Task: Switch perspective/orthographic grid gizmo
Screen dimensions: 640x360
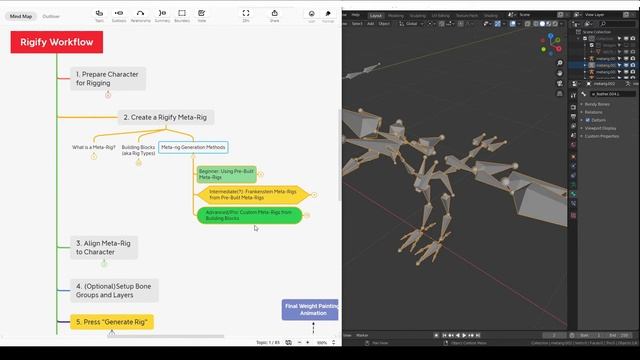Action: tap(560, 93)
